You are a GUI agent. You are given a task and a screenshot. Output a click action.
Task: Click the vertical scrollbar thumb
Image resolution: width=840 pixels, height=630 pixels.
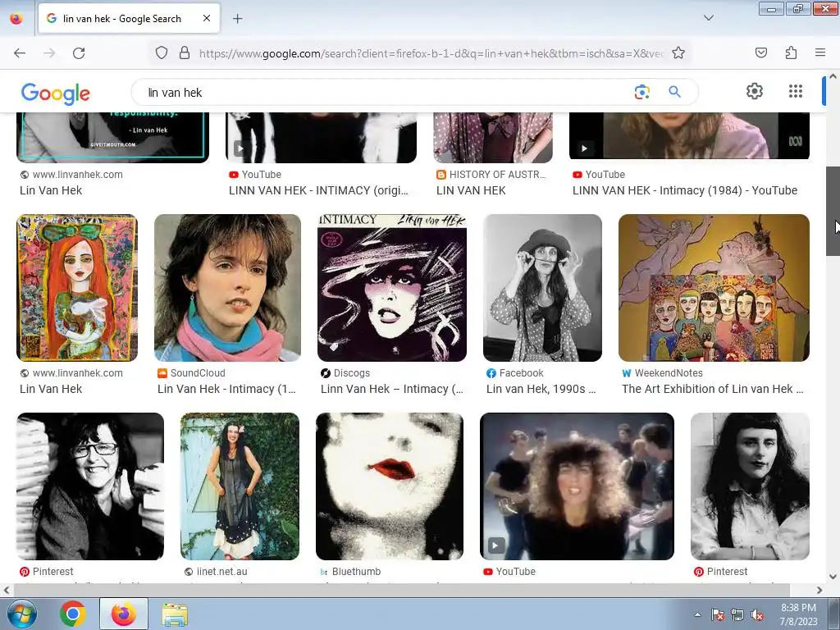coord(833,211)
